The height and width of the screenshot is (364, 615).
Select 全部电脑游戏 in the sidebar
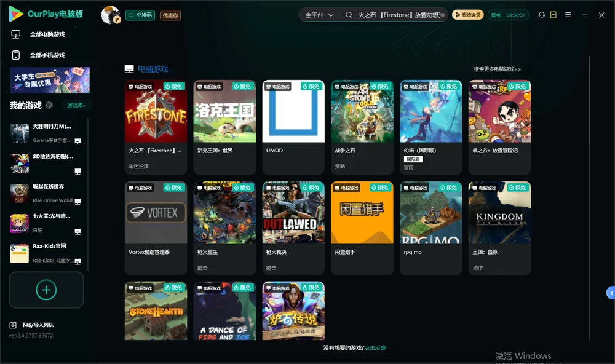[x=47, y=34]
